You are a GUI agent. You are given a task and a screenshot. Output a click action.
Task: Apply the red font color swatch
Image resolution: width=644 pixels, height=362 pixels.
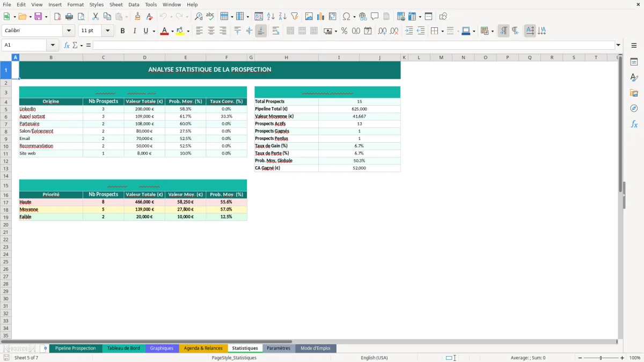click(x=165, y=31)
